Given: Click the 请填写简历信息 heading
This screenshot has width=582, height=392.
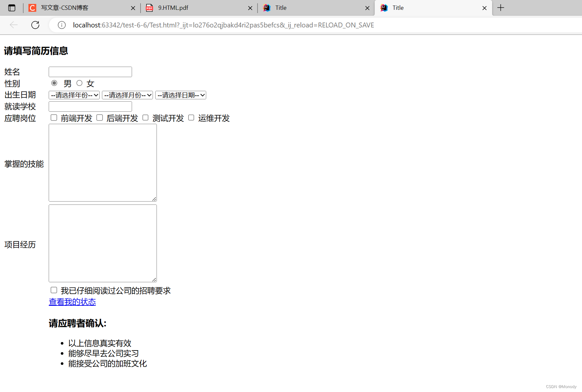Looking at the screenshot, I should (36, 51).
